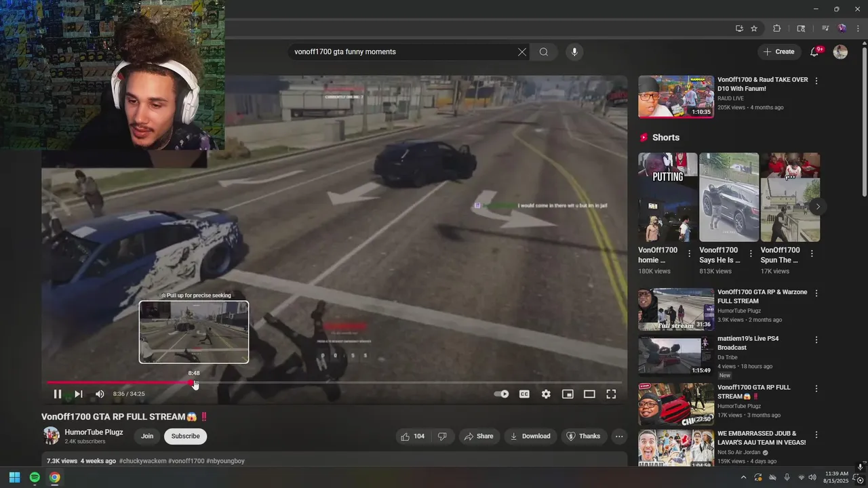This screenshot has height=488, width=868.
Task: Click the seek preview thumbnail at 8:48
Action: coord(194,332)
